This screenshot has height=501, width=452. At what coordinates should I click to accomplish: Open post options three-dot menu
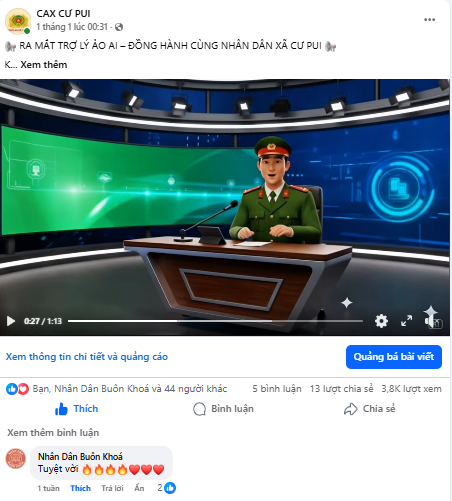click(429, 20)
